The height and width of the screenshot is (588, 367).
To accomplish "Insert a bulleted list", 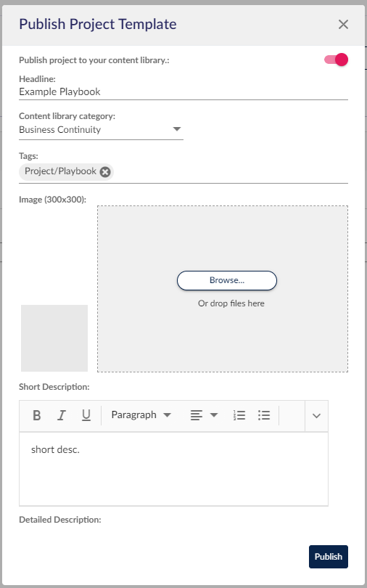I will (264, 415).
